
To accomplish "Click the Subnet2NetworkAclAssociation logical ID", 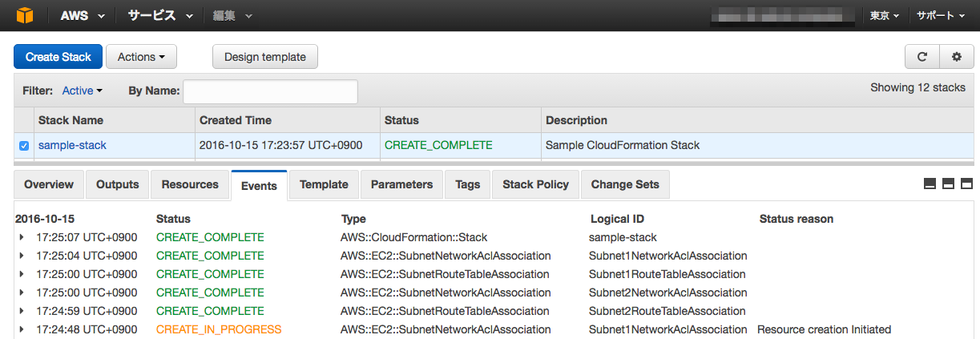I will (668, 293).
